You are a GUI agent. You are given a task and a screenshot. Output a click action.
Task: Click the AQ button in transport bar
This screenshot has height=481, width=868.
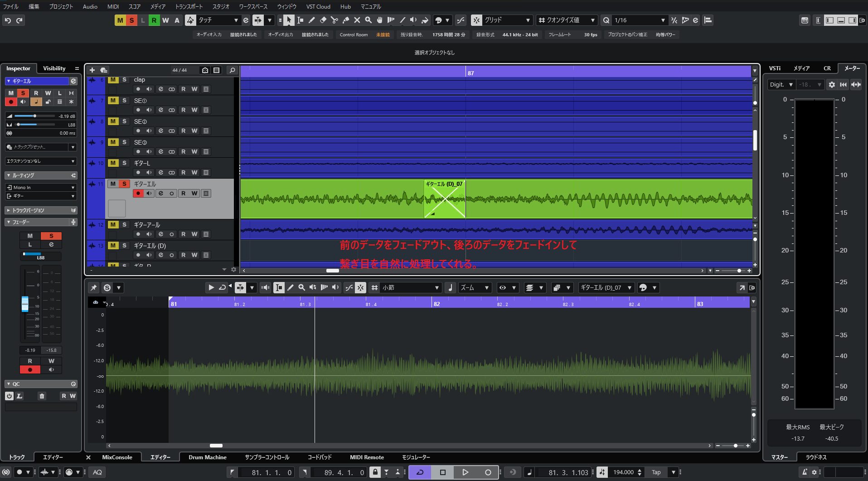(x=97, y=472)
